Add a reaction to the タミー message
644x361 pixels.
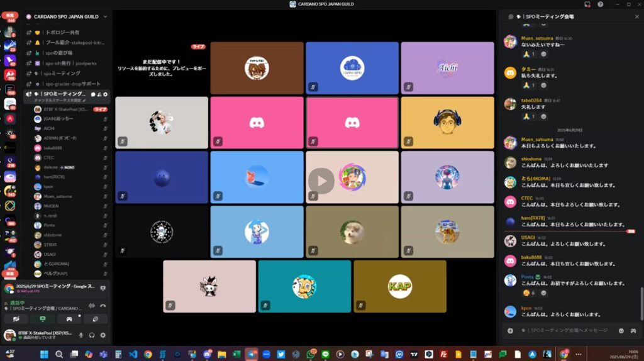coord(543,86)
